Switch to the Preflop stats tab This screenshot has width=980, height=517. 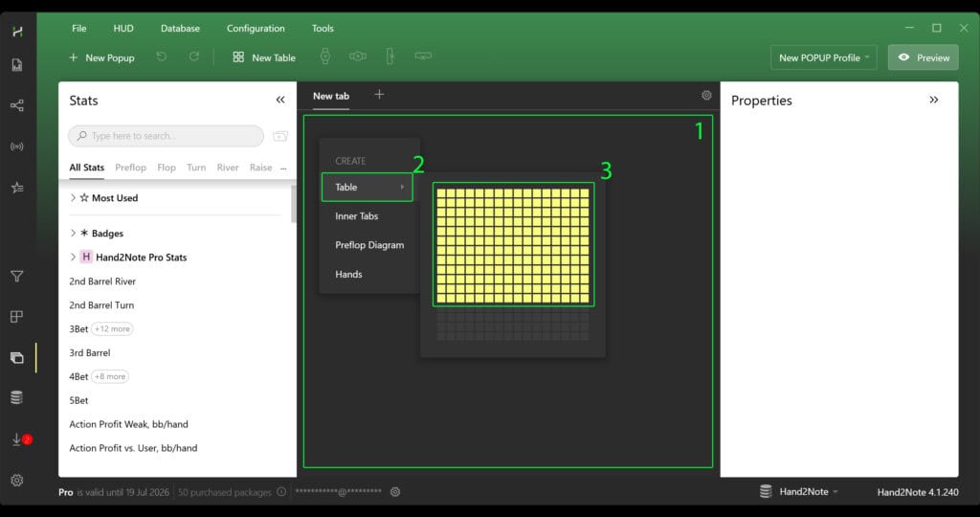130,168
